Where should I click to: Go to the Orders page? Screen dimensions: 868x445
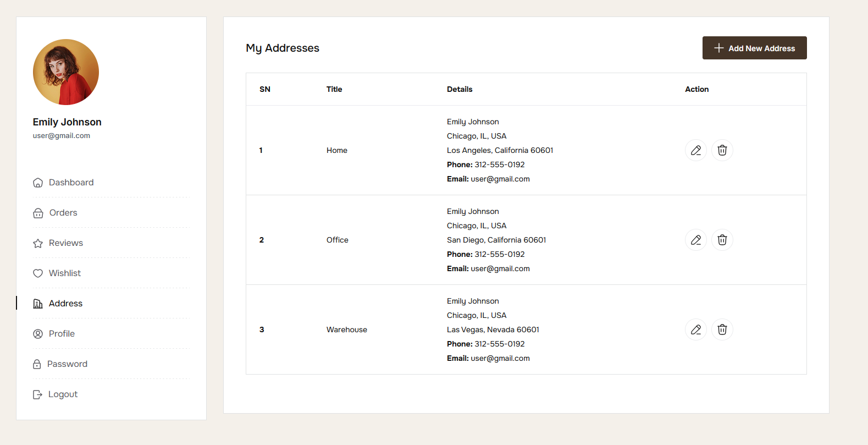point(63,213)
